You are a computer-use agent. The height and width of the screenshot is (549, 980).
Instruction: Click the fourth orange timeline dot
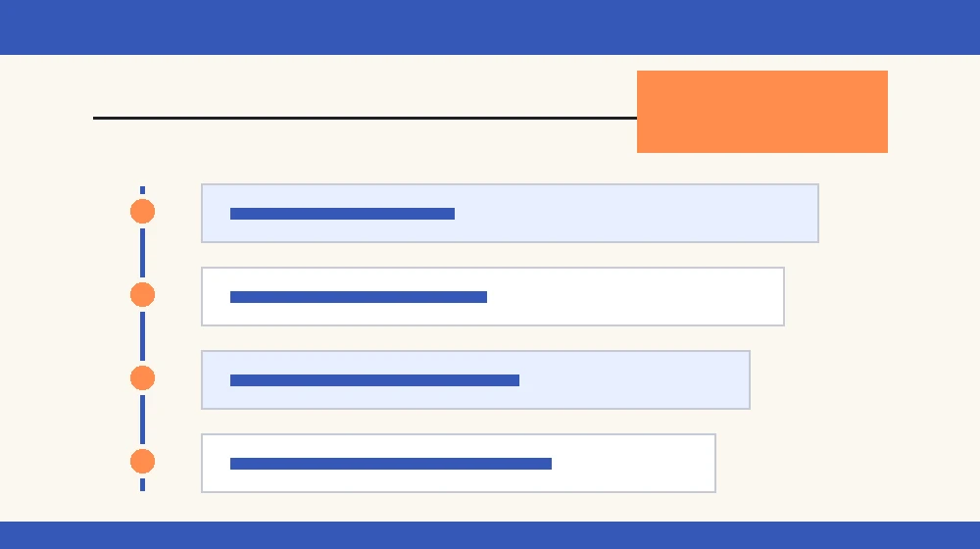coord(142,462)
